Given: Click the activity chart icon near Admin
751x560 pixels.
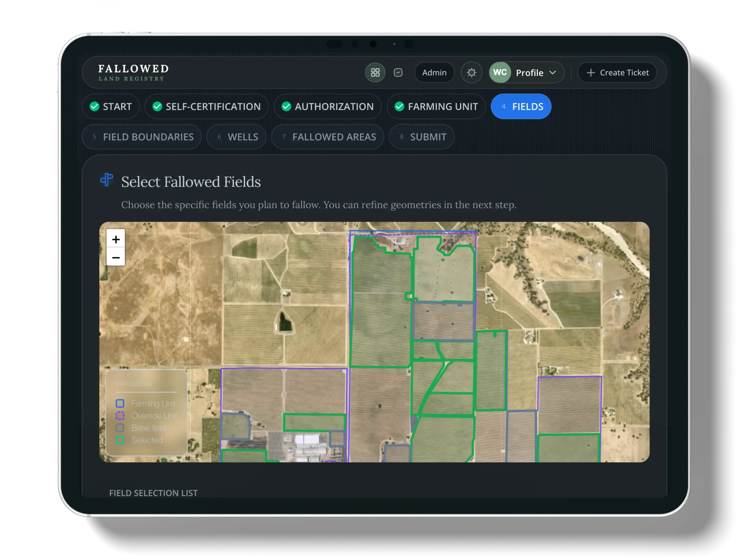Looking at the screenshot, I should point(398,72).
